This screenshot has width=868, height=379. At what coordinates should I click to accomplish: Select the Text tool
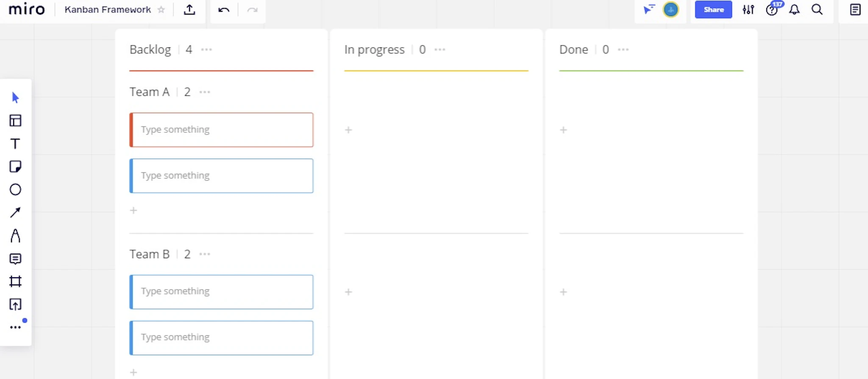click(15, 144)
